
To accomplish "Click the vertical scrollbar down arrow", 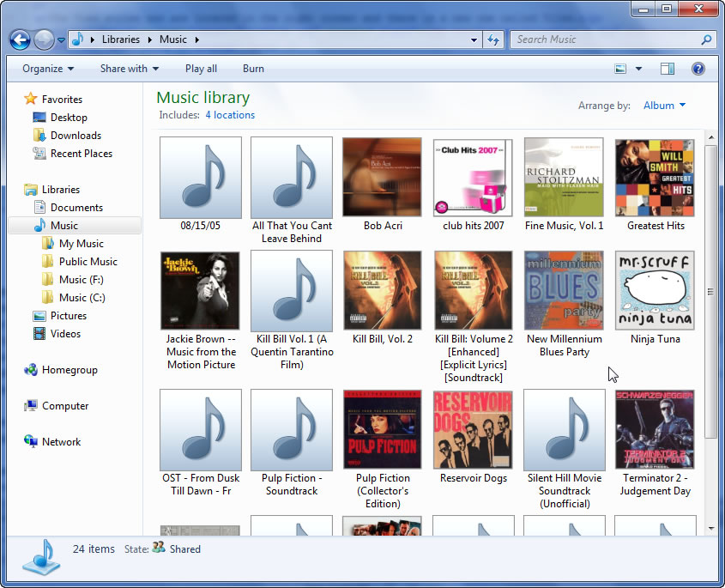I will (711, 528).
